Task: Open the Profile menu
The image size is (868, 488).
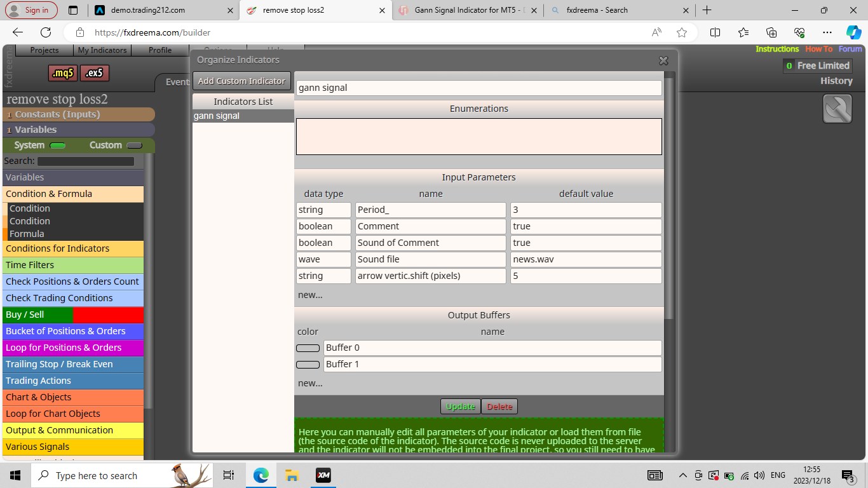Action: click(160, 50)
